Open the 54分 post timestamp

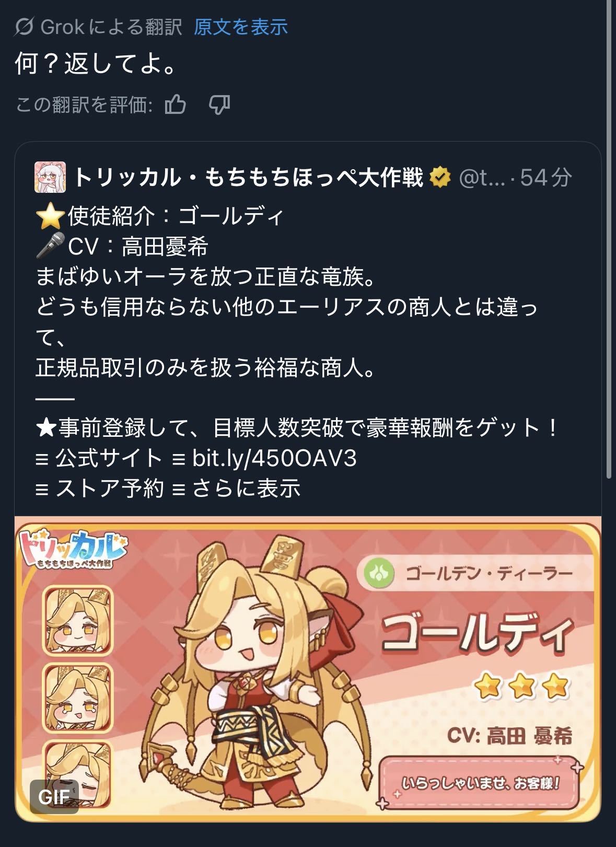click(546, 178)
